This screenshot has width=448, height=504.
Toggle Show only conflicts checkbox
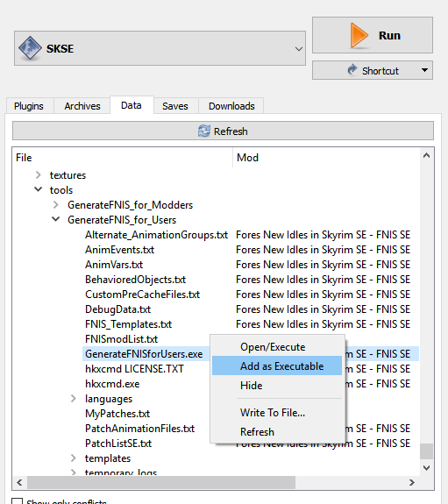pos(17,501)
